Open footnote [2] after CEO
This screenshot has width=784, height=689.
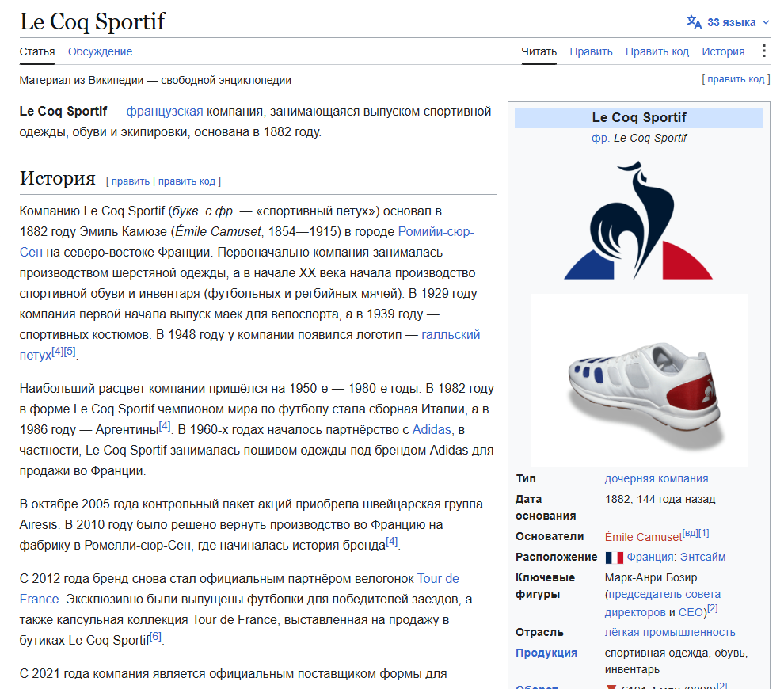click(x=713, y=608)
